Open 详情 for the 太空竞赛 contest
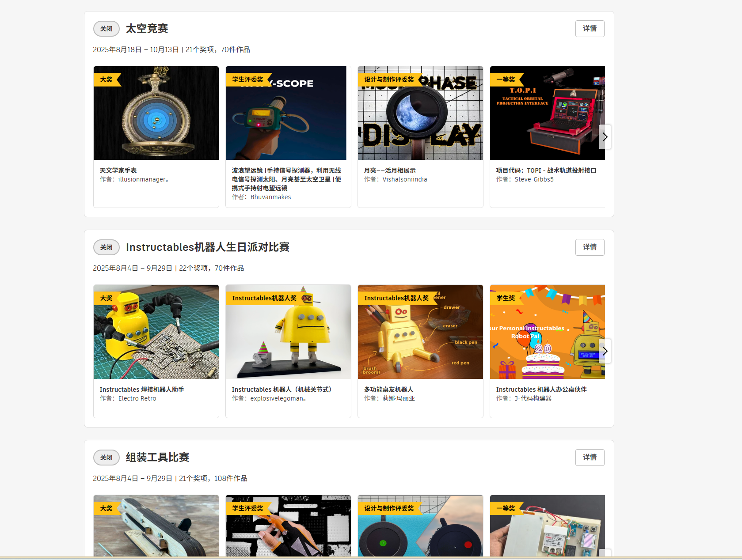 pos(590,28)
